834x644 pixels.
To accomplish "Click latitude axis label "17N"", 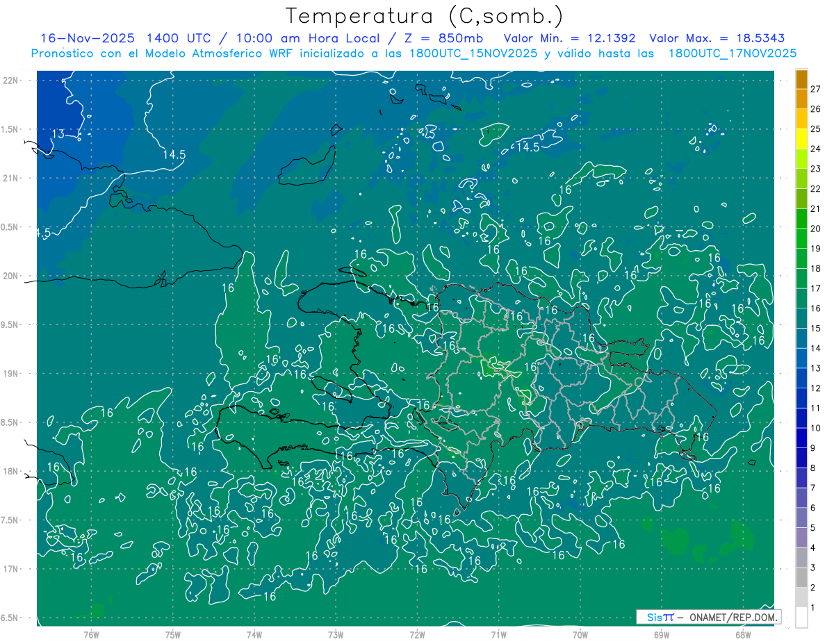I will tap(11, 570).
